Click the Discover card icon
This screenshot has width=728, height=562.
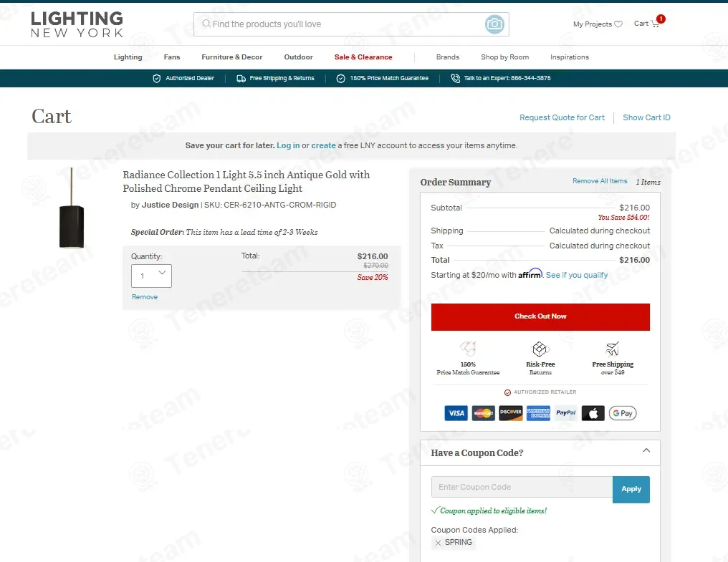pyautogui.click(x=511, y=413)
